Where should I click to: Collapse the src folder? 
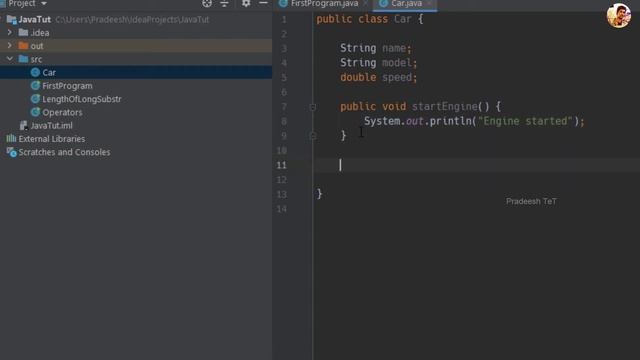coord(10,59)
